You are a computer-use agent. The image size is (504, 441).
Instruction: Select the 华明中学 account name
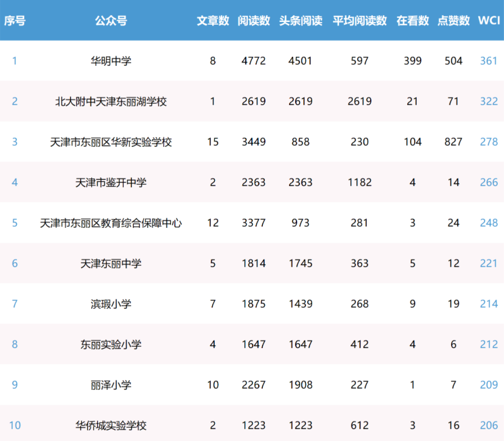coord(111,61)
